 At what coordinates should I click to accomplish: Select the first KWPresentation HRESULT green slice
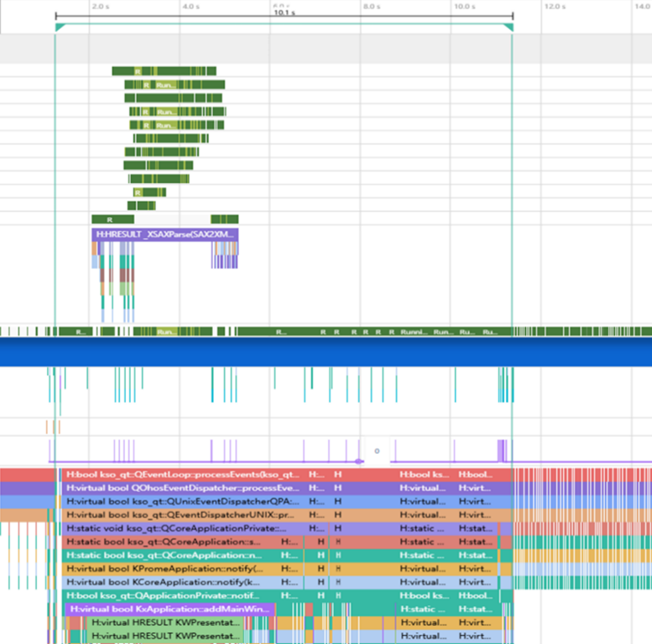click(164, 623)
